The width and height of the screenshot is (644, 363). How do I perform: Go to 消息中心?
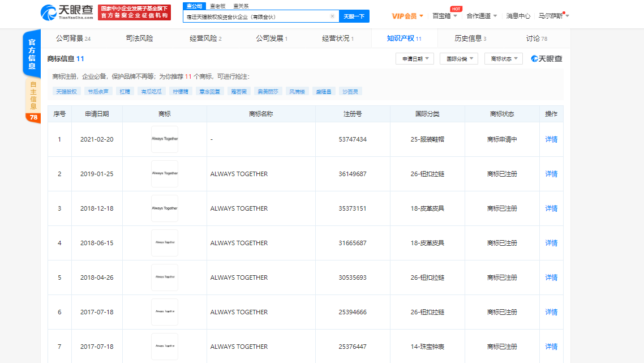(518, 16)
